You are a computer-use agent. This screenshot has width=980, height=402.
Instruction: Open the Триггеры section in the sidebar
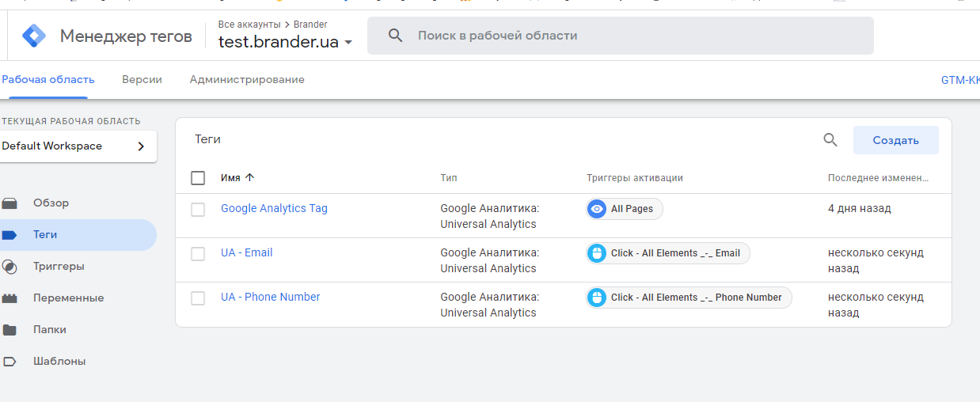[59, 267]
